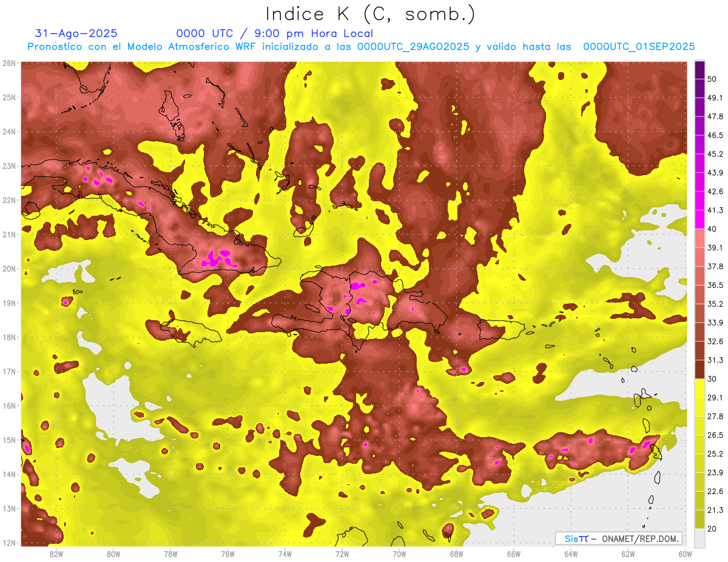This screenshot has width=728, height=562.
Task: Click the gray colorbar segment below 20
Action: point(699,538)
